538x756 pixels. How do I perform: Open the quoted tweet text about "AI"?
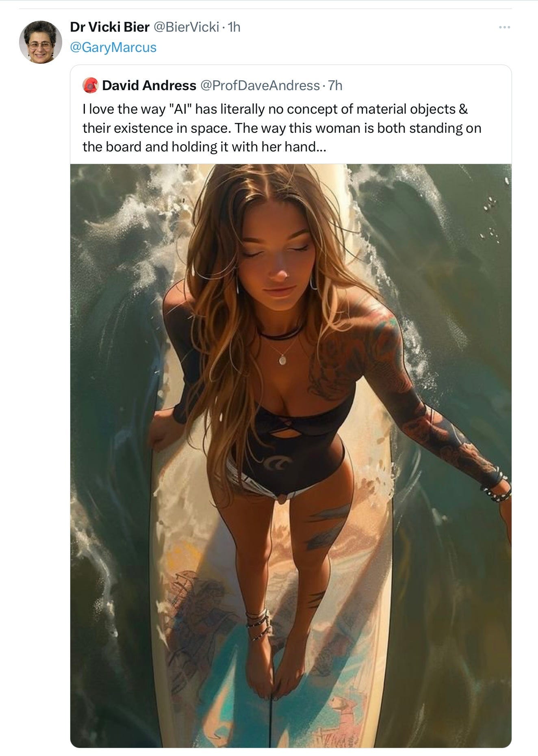[x=282, y=127]
